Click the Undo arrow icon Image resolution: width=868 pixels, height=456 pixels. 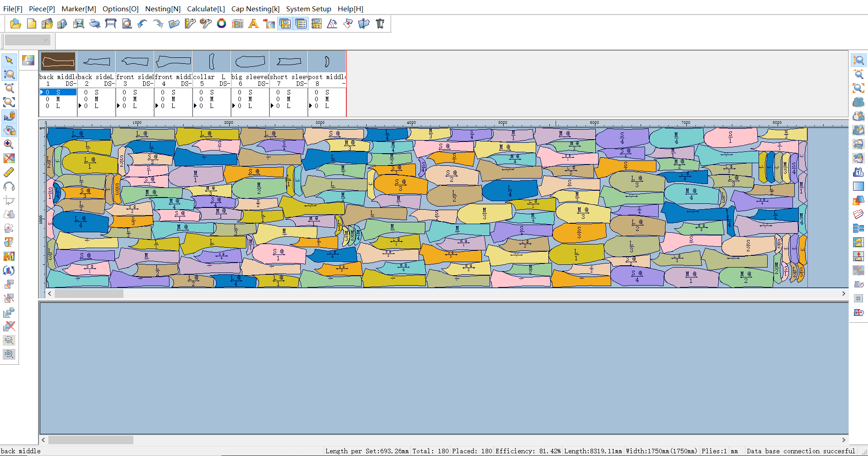(142, 24)
